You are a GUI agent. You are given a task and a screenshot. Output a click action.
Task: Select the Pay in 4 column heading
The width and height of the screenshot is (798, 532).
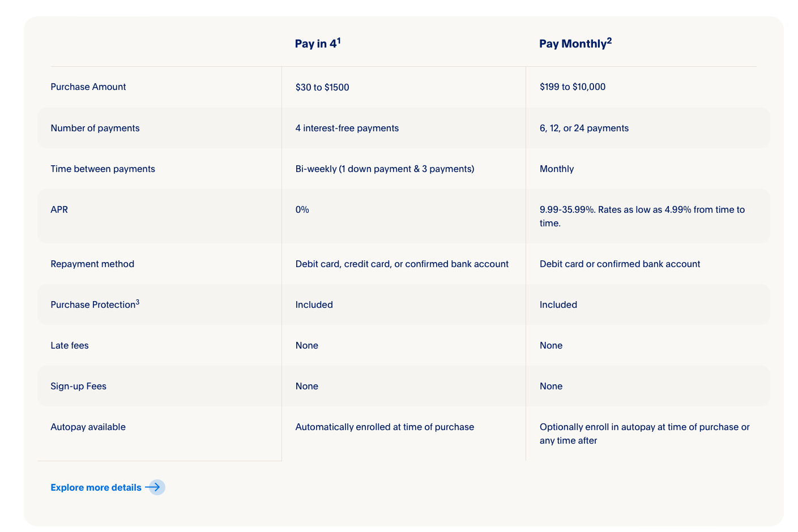[317, 43]
